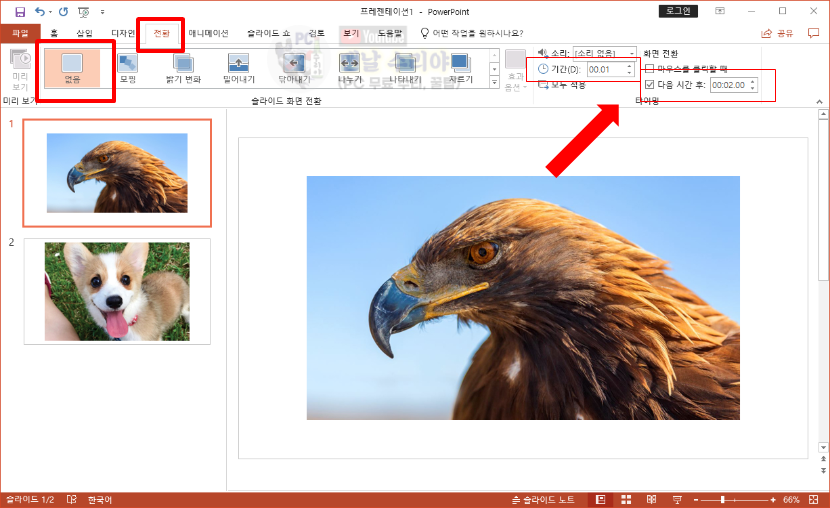Screen dimensions: 830x508
Task: Select slide 1 eagle thumbnail
Action: click(x=117, y=173)
